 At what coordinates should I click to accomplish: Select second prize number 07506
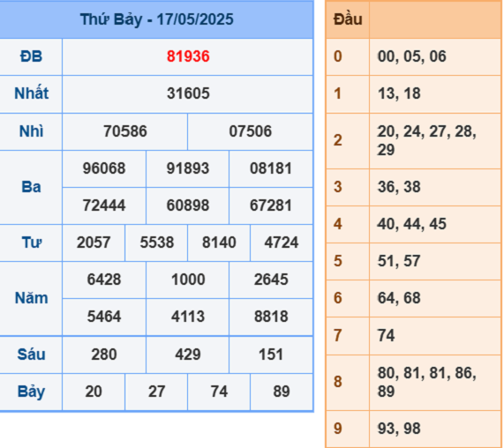click(251, 131)
